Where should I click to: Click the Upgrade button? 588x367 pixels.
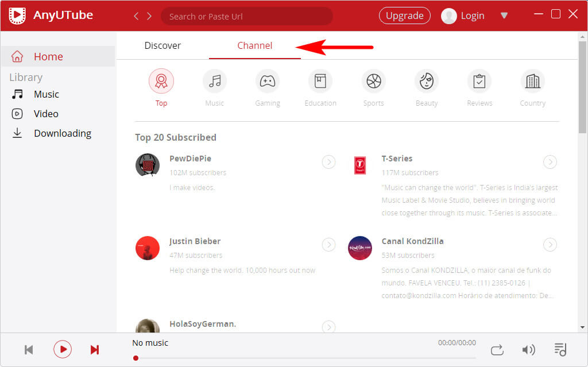405,16
